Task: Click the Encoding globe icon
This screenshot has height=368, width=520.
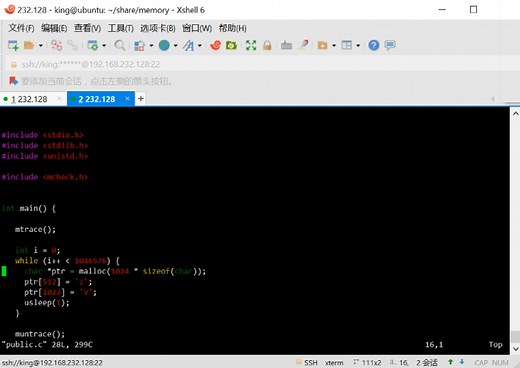Action: click(164, 45)
